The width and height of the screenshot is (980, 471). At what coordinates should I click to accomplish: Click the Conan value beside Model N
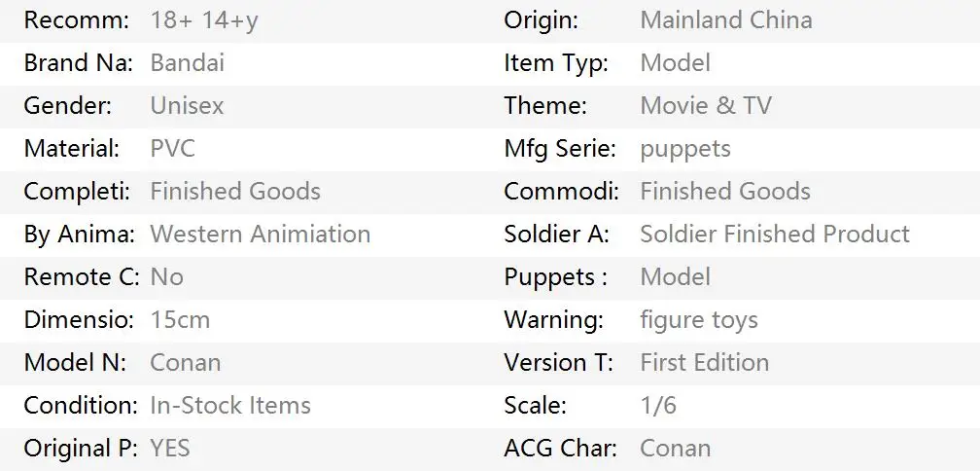pyautogui.click(x=186, y=363)
